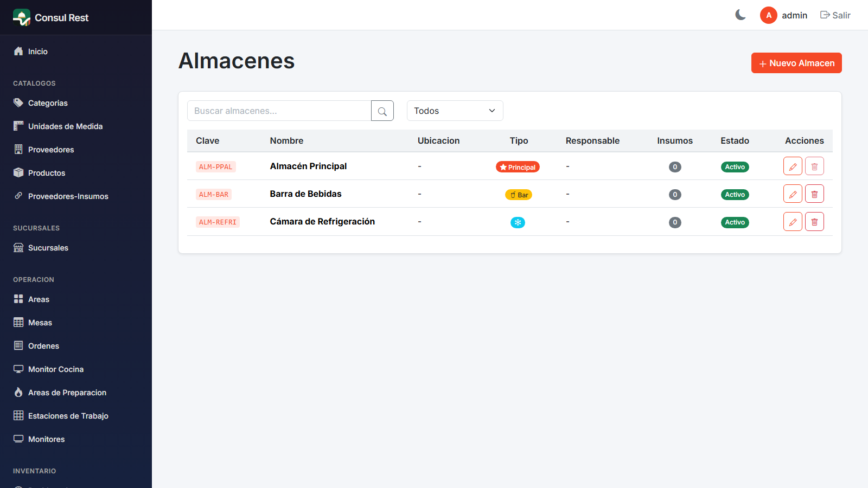This screenshot has width=868, height=488.
Task: Click the Almacenes page title
Action: pos(237,61)
